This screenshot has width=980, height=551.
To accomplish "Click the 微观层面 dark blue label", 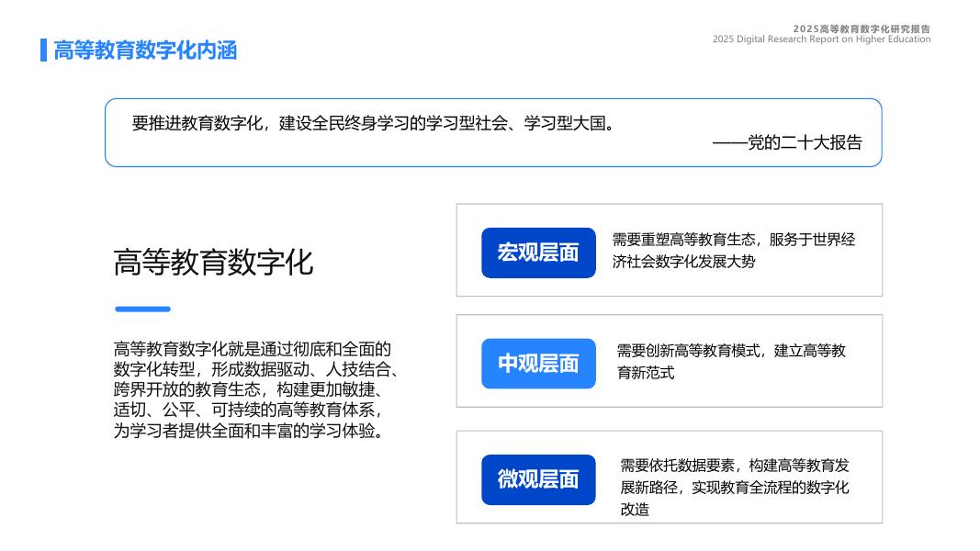I will [538, 479].
